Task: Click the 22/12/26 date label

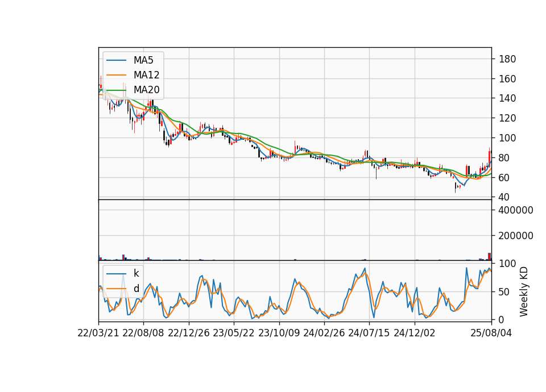Action: point(189,333)
